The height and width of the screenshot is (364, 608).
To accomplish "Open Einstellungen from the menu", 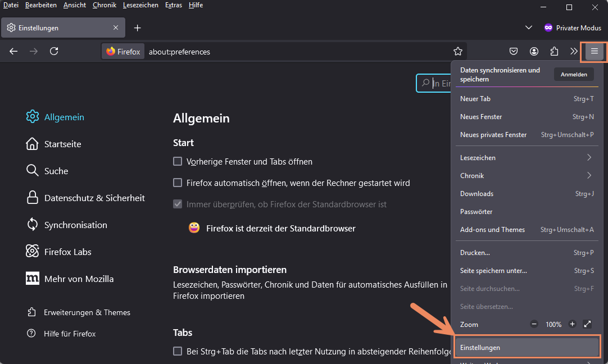I will click(x=527, y=347).
